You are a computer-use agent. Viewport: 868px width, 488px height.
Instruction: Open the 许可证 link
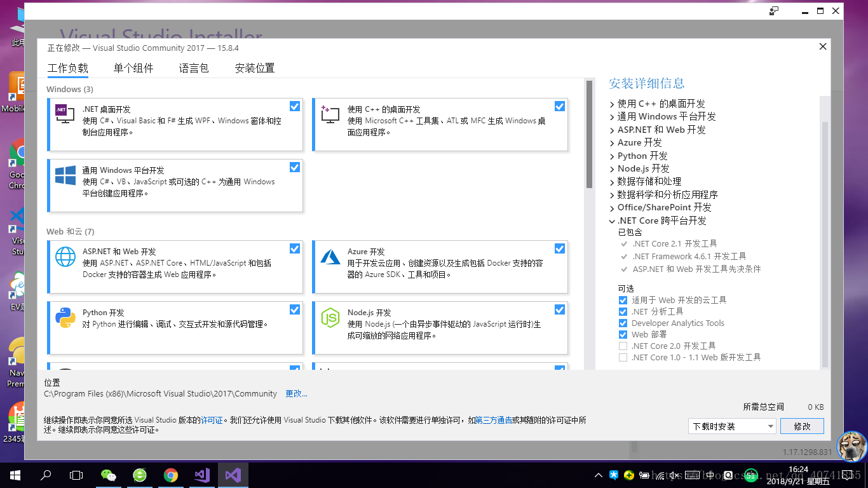pyautogui.click(x=212, y=420)
